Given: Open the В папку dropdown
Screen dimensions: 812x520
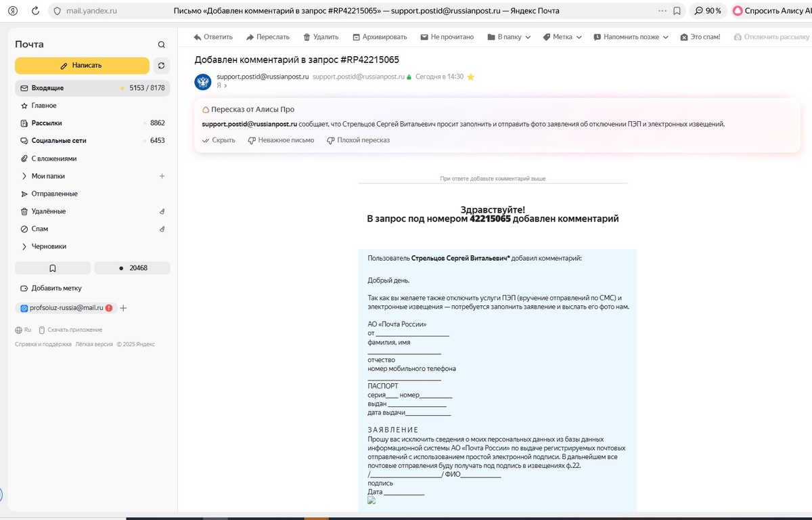Looking at the screenshot, I should click(x=509, y=37).
